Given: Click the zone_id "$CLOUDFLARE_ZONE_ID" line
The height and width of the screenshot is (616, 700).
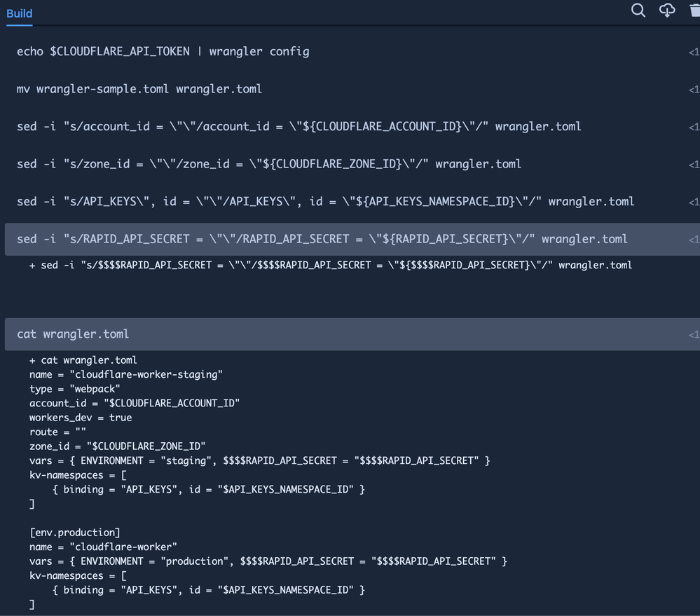Looking at the screenshot, I should coord(118,446).
